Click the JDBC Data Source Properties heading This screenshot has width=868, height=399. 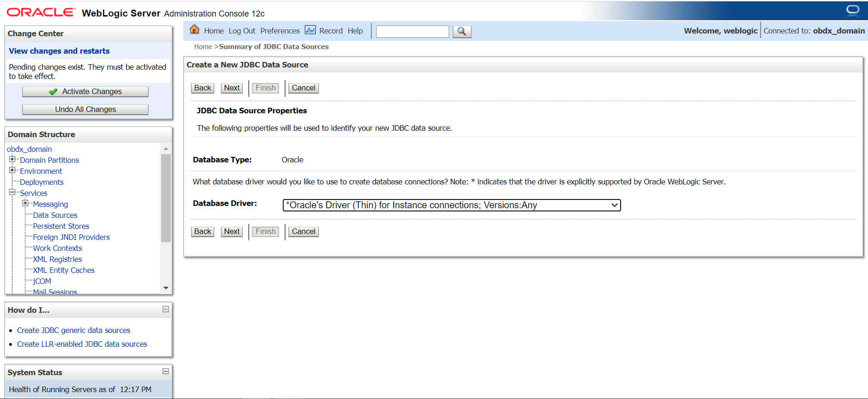click(252, 111)
